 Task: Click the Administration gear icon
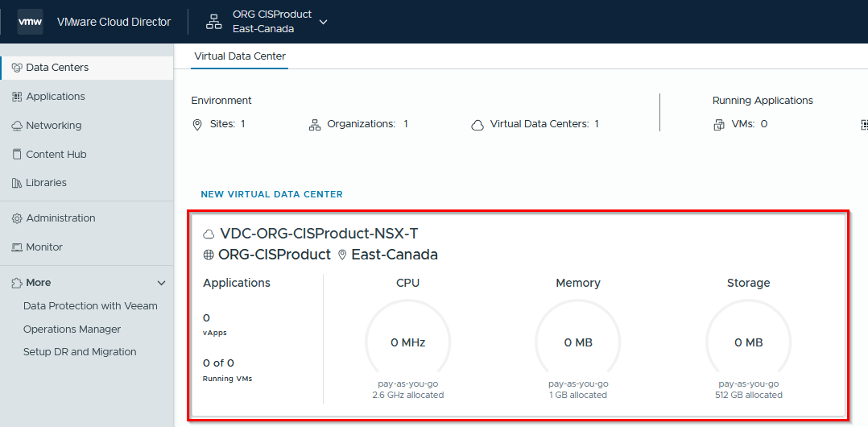coord(17,218)
